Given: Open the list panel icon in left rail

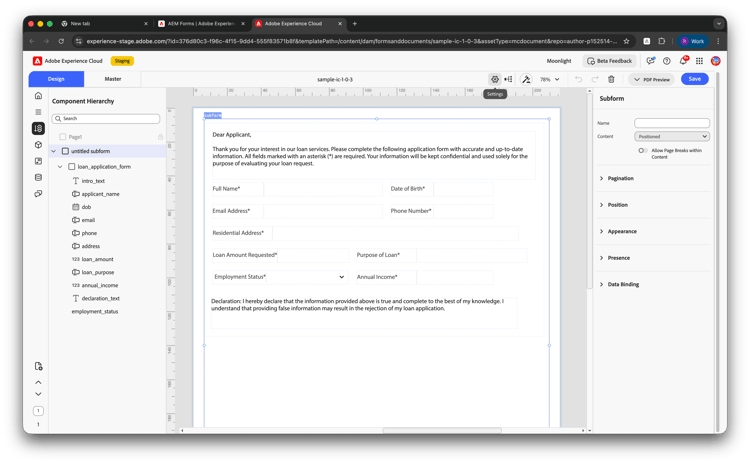Looking at the screenshot, I should click(38, 112).
